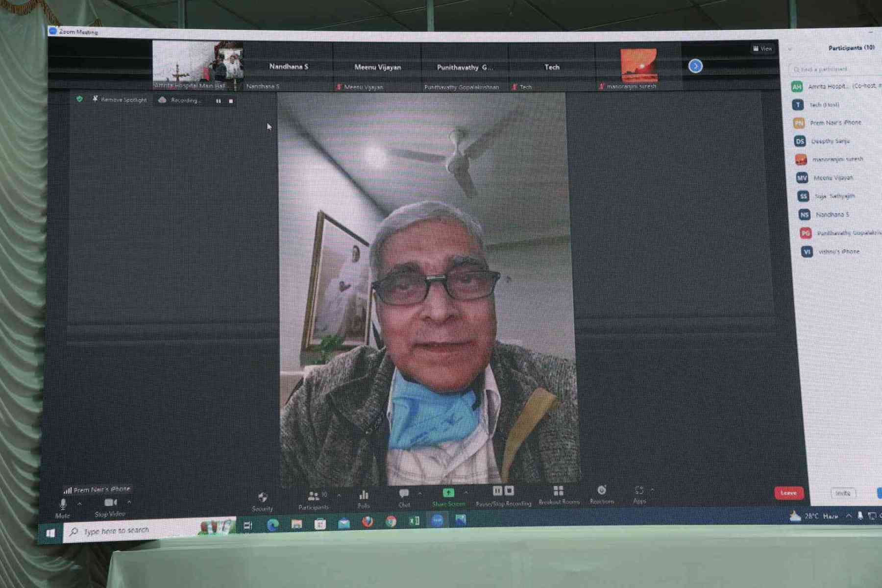The width and height of the screenshot is (882, 588).
Task: Open the weather widget showing Haze
Action: (813, 516)
